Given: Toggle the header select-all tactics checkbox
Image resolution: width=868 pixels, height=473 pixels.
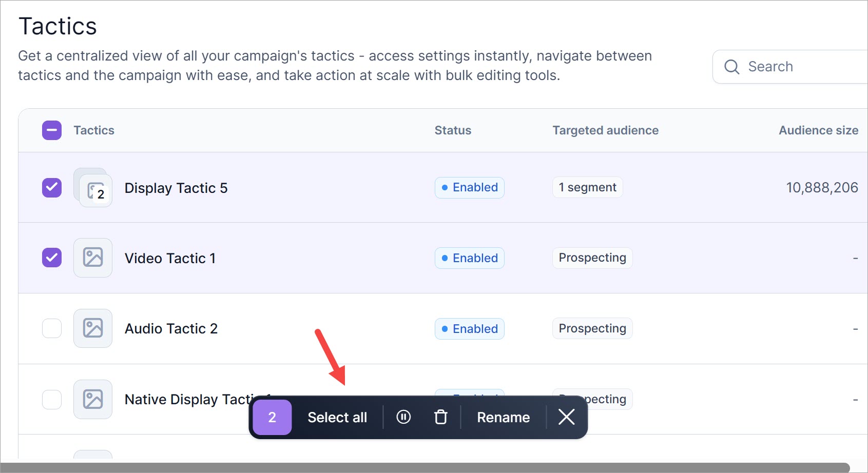Looking at the screenshot, I should pyautogui.click(x=52, y=130).
